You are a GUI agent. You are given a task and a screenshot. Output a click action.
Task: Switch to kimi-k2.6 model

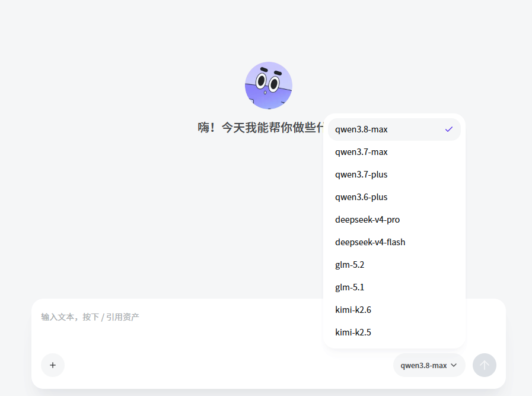394,310
